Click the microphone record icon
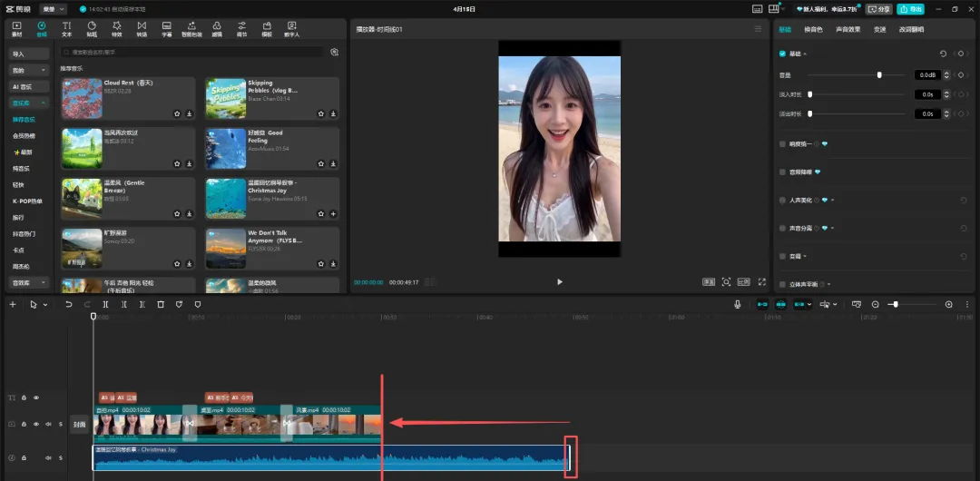 point(738,305)
